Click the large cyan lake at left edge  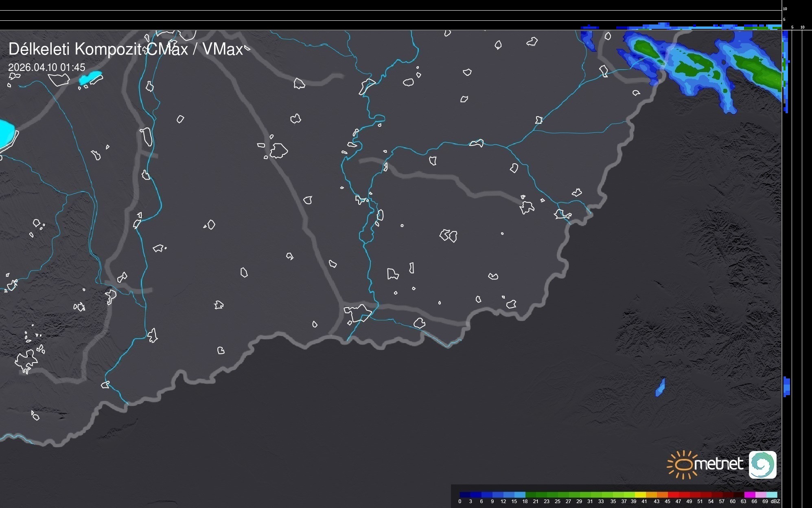pyautogui.click(x=6, y=134)
